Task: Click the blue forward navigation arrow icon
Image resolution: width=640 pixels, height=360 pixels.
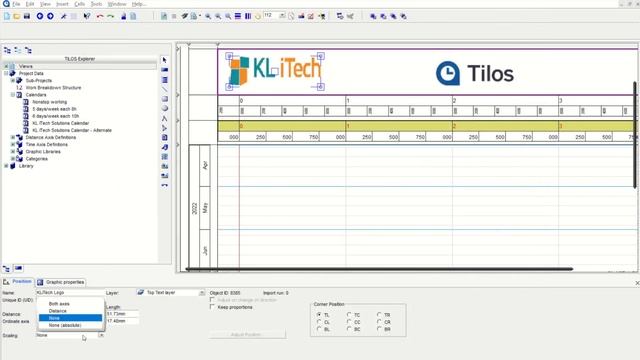Action: coord(50,16)
